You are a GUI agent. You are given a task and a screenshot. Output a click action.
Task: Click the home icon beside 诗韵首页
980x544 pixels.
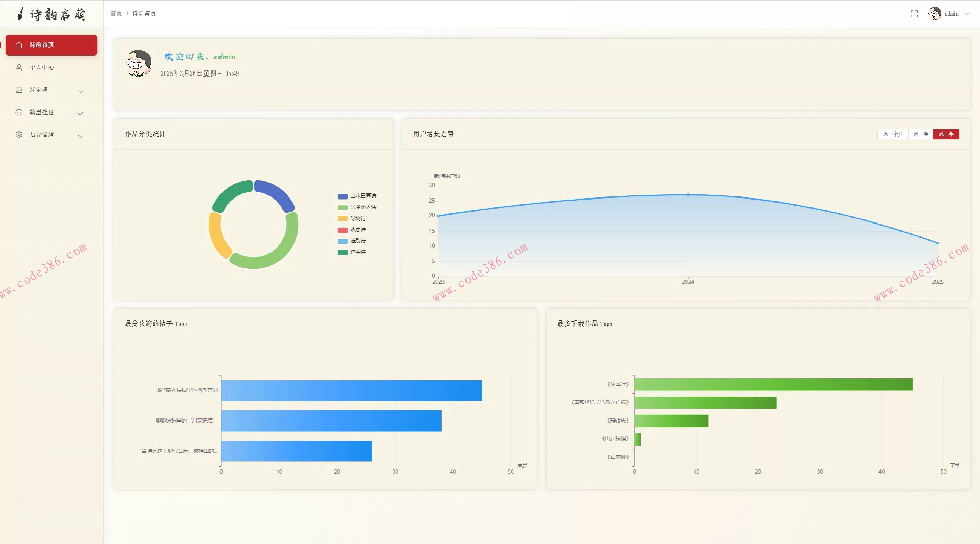[x=19, y=45]
